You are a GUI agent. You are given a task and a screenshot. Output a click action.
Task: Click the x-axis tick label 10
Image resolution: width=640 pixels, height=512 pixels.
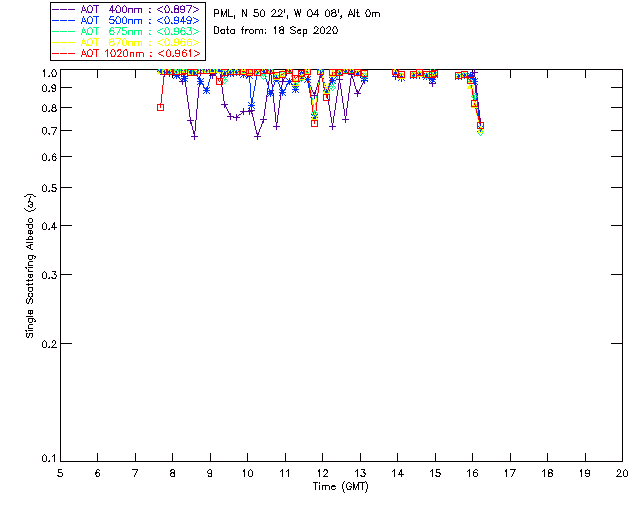(247, 473)
